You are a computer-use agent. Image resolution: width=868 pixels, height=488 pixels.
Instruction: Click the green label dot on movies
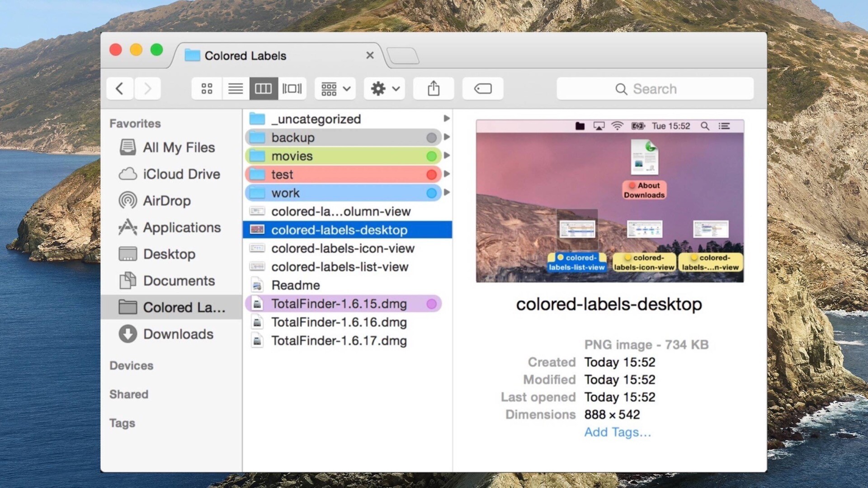click(x=431, y=156)
